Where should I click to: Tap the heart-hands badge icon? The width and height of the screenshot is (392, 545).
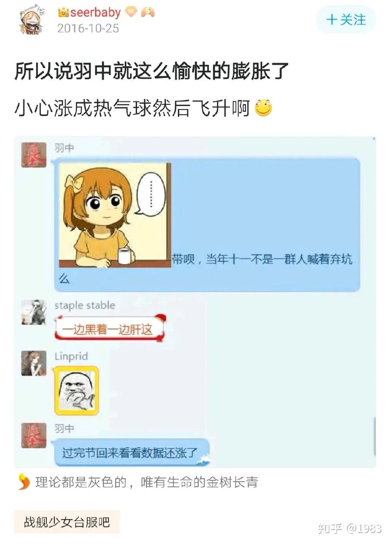tap(148, 12)
